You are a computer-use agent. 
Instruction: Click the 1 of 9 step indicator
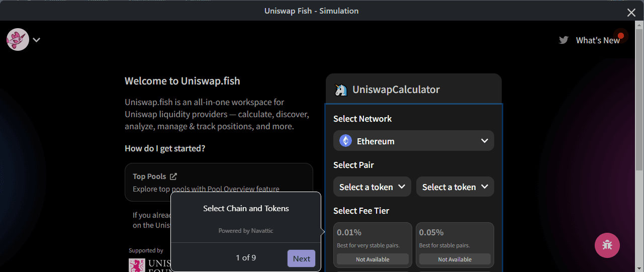pyautogui.click(x=246, y=257)
